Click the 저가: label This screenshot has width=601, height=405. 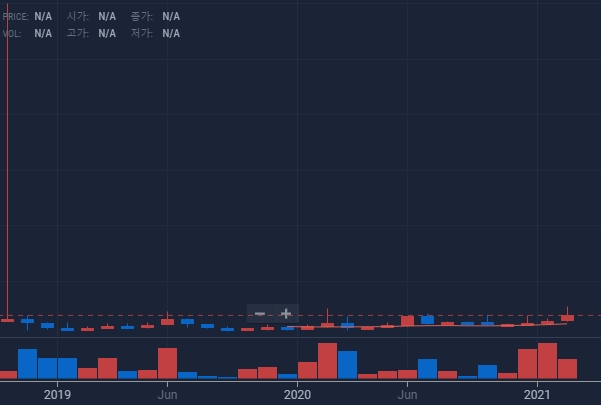click(x=142, y=33)
